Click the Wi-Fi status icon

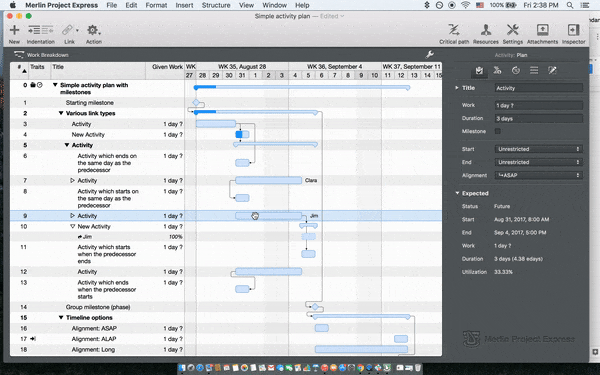[x=465, y=5]
